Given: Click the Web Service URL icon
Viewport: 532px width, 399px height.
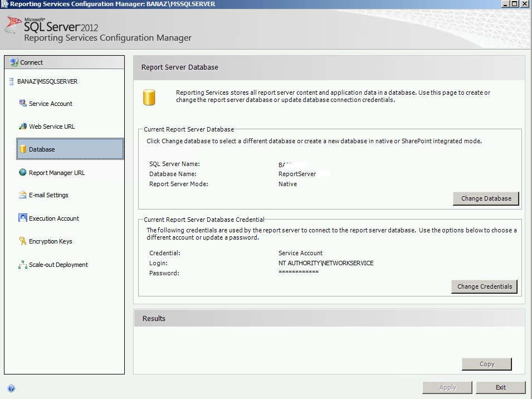Looking at the screenshot, I should 23,126.
